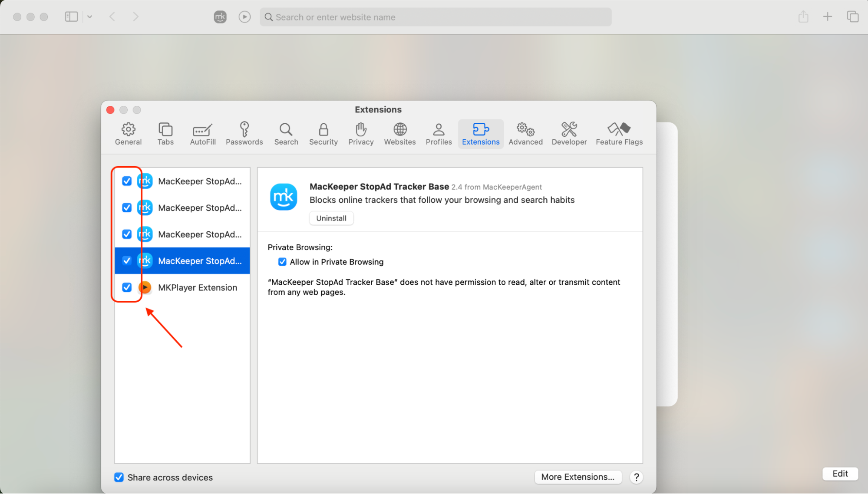
Task: Click the Edit button
Action: [x=840, y=474]
